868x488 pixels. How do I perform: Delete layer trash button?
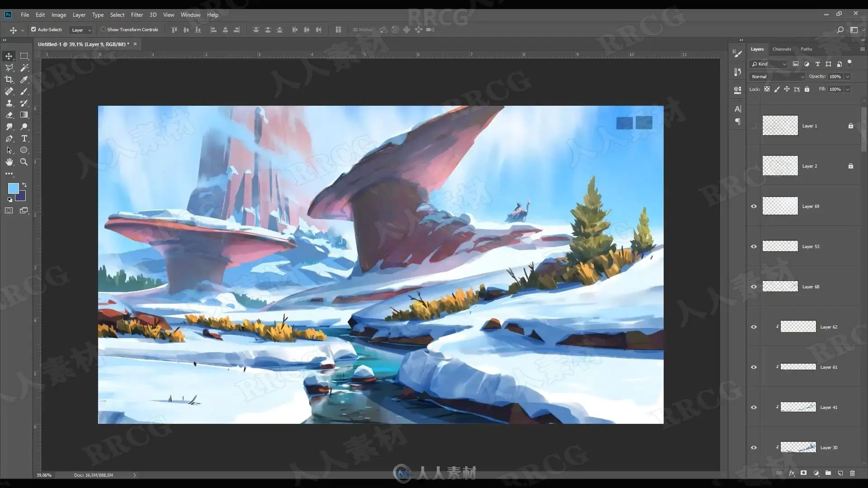point(853,473)
